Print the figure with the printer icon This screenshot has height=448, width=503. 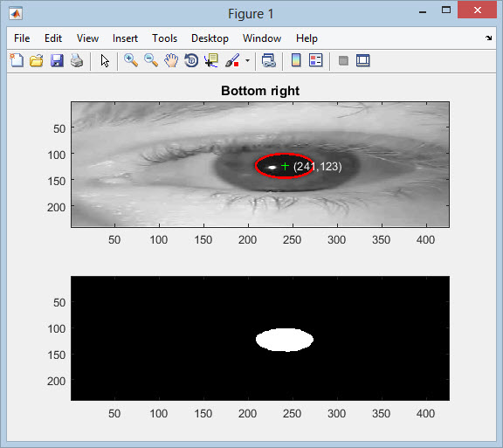77,60
